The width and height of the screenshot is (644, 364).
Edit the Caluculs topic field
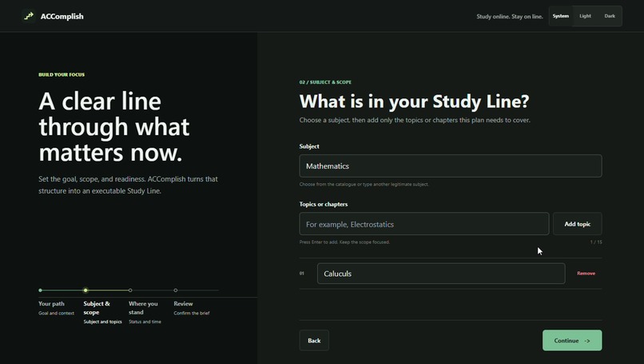tap(441, 274)
